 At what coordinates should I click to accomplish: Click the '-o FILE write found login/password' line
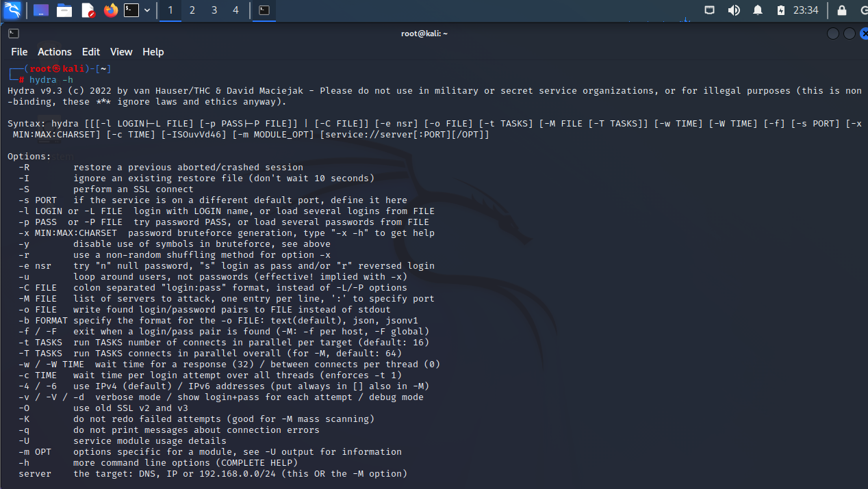coord(205,310)
